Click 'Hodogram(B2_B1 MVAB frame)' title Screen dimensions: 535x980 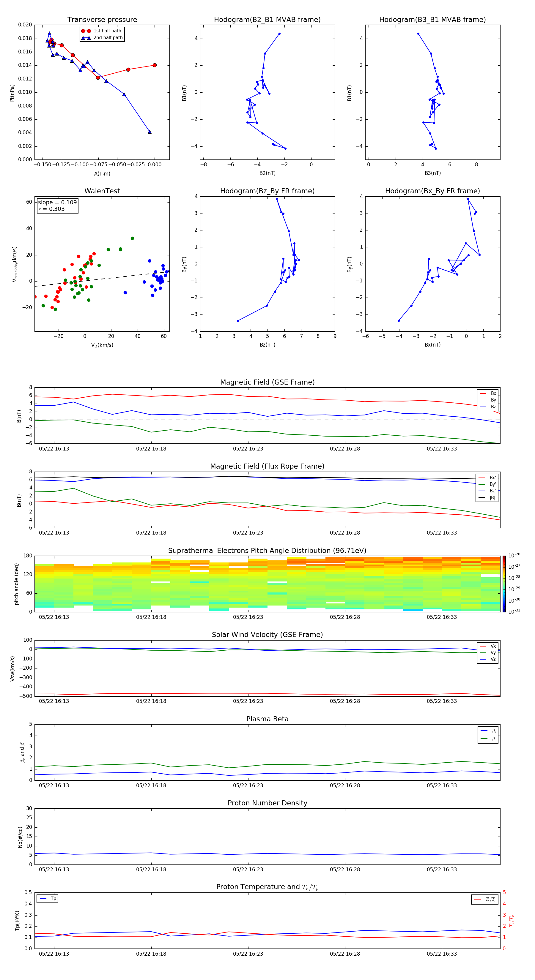[267, 20]
